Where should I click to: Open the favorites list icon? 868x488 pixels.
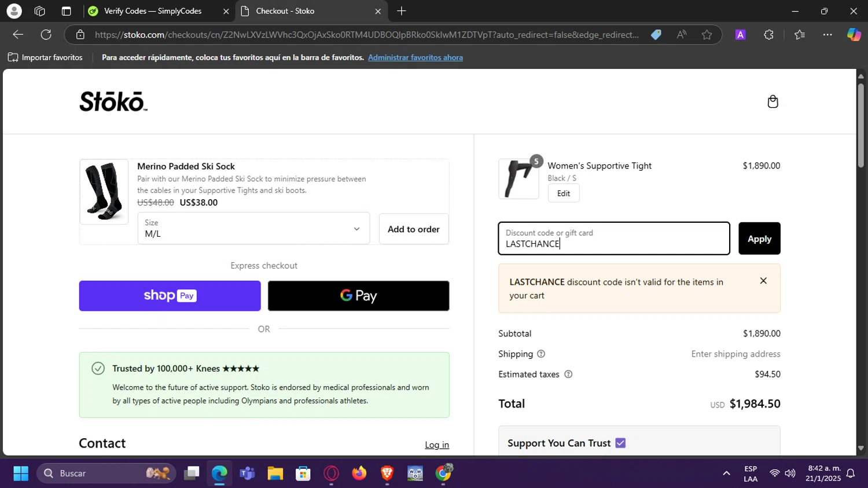click(800, 35)
